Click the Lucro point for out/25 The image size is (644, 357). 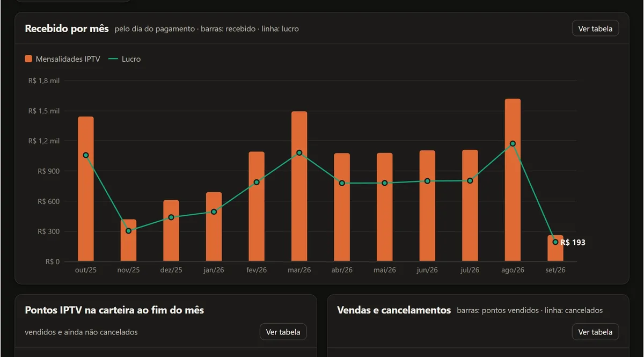click(86, 155)
